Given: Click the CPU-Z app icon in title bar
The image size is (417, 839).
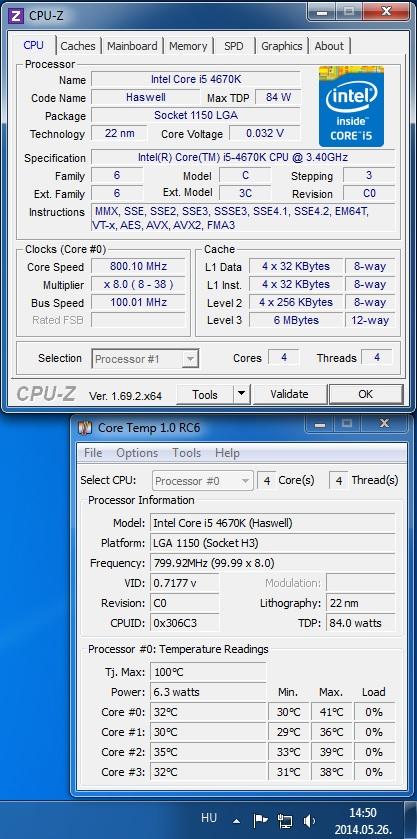Looking at the screenshot, I should click(17, 16).
